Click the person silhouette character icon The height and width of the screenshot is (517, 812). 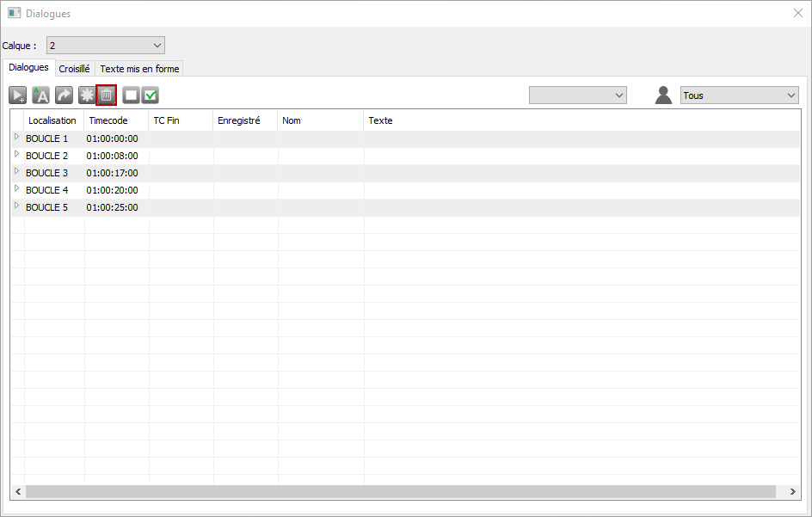coord(663,95)
